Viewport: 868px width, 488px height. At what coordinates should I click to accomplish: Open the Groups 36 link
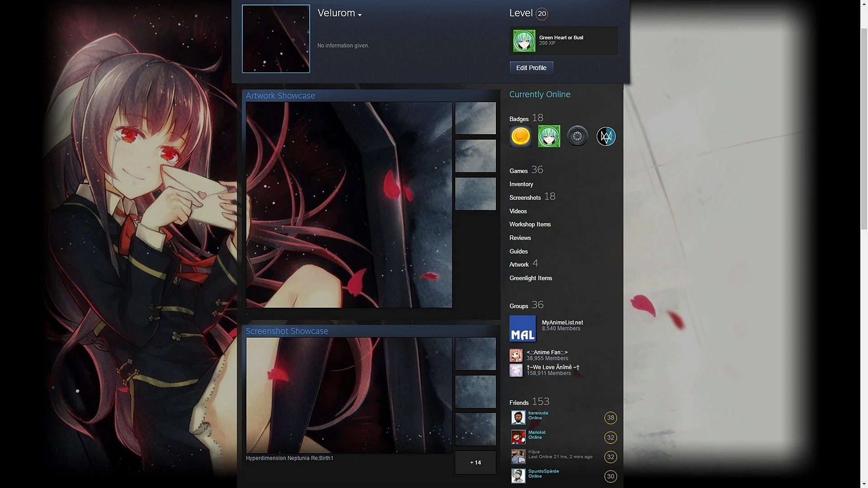pyautogui.click(x=526, y=305)
